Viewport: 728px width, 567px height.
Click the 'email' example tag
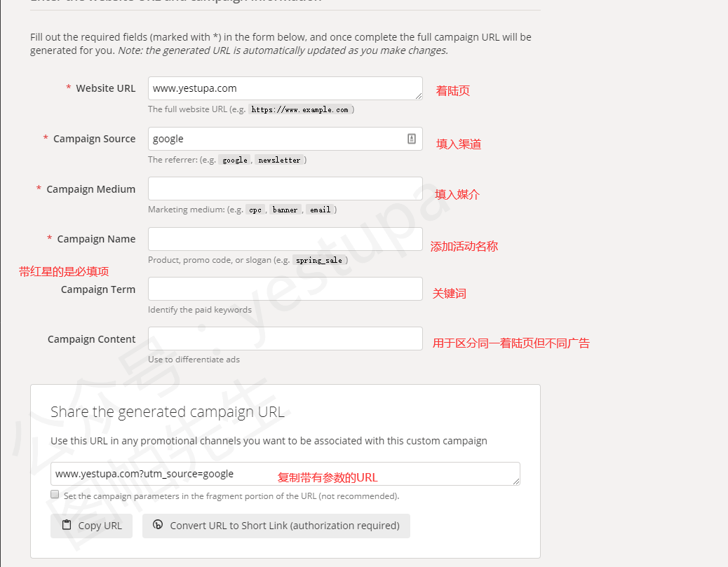click(x=320, y=210)
